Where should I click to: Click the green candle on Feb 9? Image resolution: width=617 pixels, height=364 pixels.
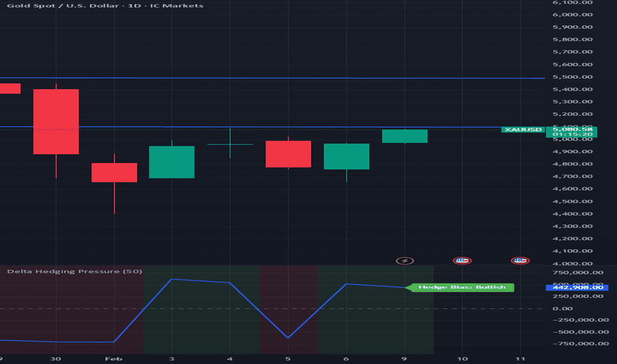tap(405, 136)
